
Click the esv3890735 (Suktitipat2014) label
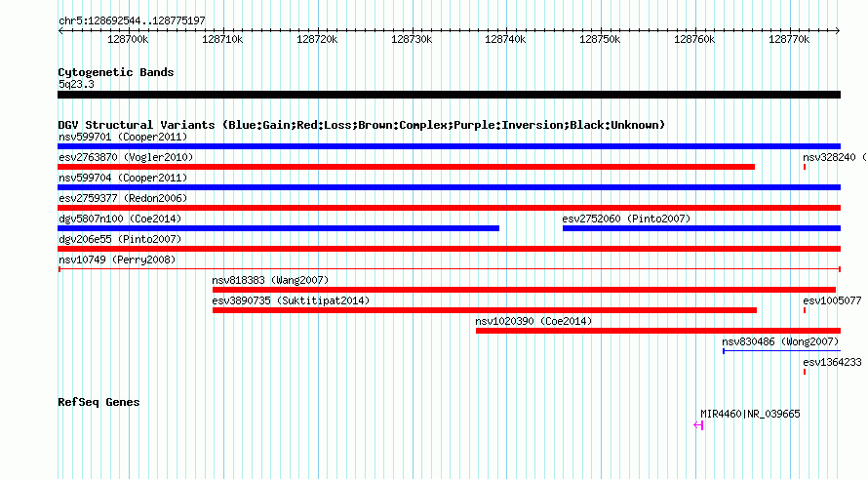291,300
